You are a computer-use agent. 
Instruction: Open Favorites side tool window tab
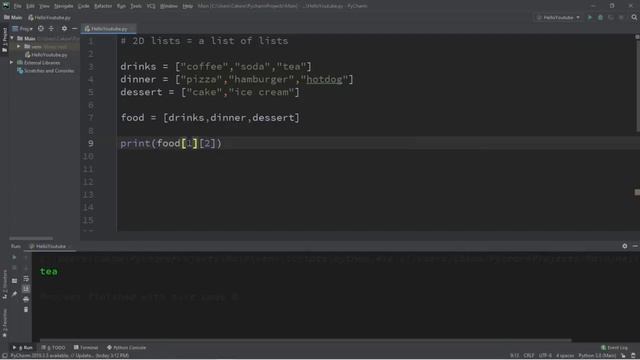(x=4, y=323)
